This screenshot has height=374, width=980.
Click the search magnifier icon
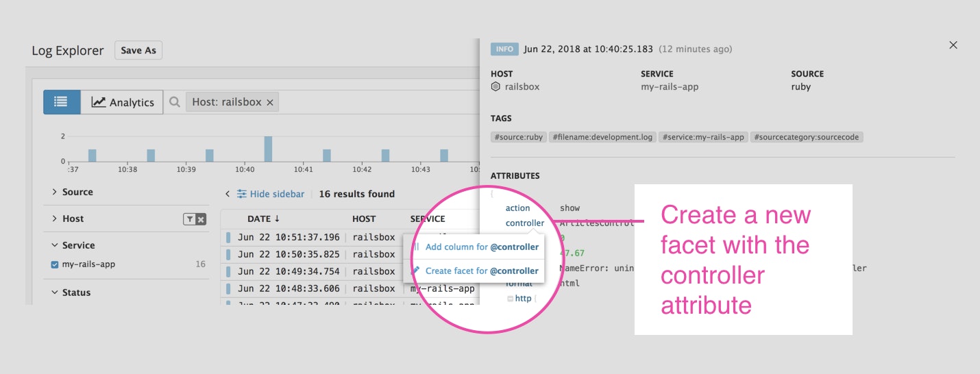click(175, 102)
